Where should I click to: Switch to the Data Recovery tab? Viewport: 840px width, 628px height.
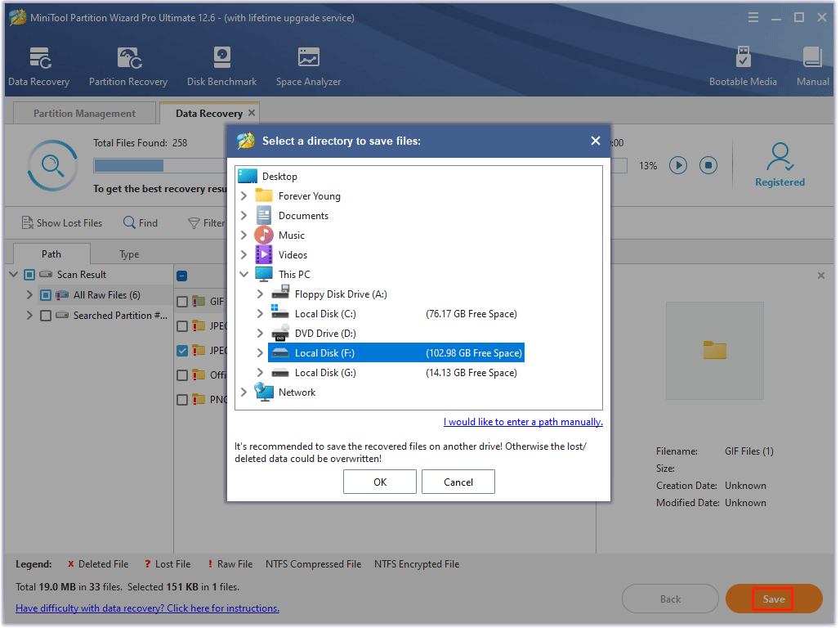coord(209,113)
